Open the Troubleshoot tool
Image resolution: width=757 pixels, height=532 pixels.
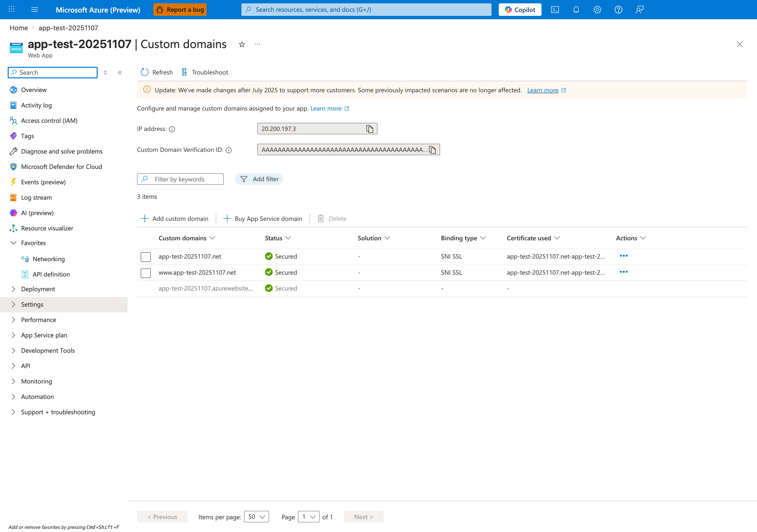click(x=205, y=72)
